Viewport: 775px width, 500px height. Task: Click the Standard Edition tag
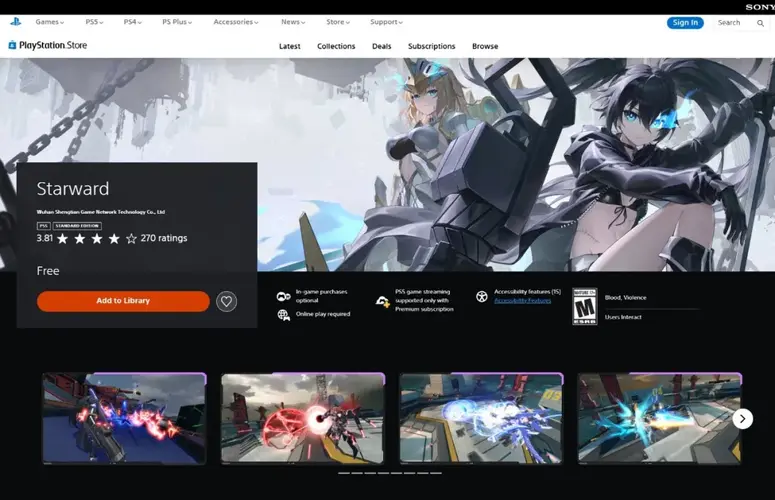click(x=77, y=226)
